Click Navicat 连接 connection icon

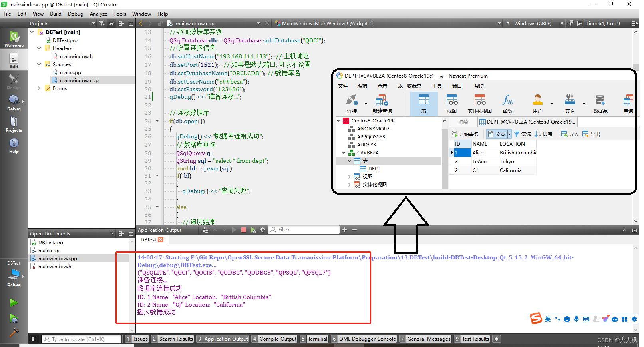click(352, 104)
